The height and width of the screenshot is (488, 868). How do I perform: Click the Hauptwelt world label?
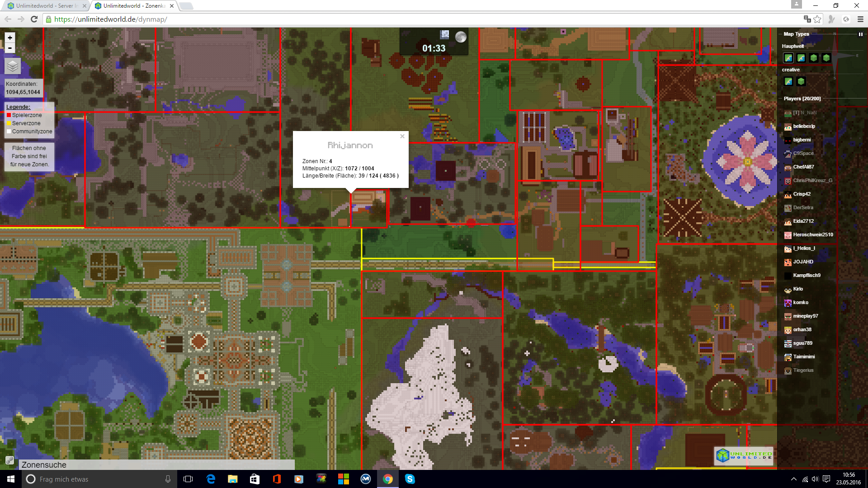(793, 46)
